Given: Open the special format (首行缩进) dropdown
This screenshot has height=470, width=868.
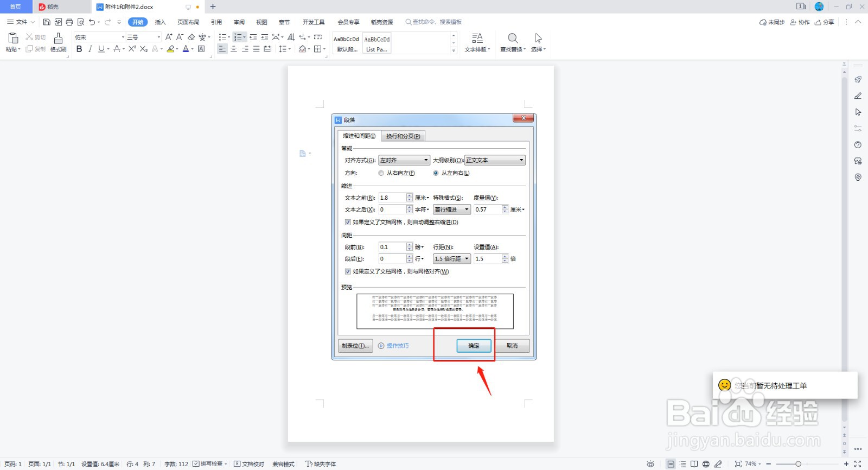Looking at the screenshot, I should tap(451, 209).
